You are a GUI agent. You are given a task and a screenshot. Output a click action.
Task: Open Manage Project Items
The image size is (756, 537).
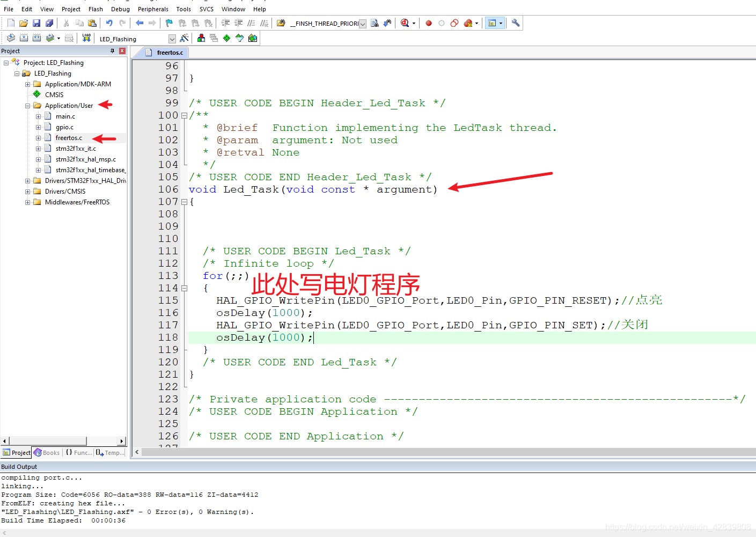click(201, 38)
